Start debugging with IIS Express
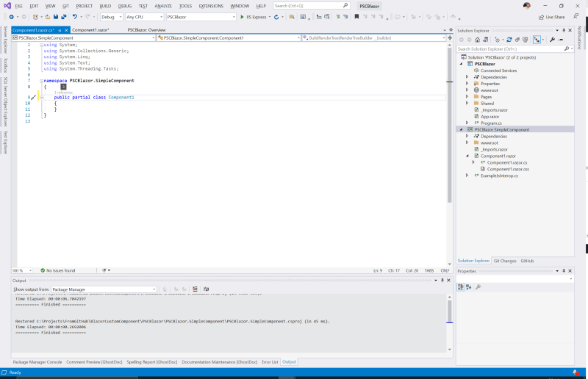Viewport: 588px width, 379px height. tap(254, 17)
